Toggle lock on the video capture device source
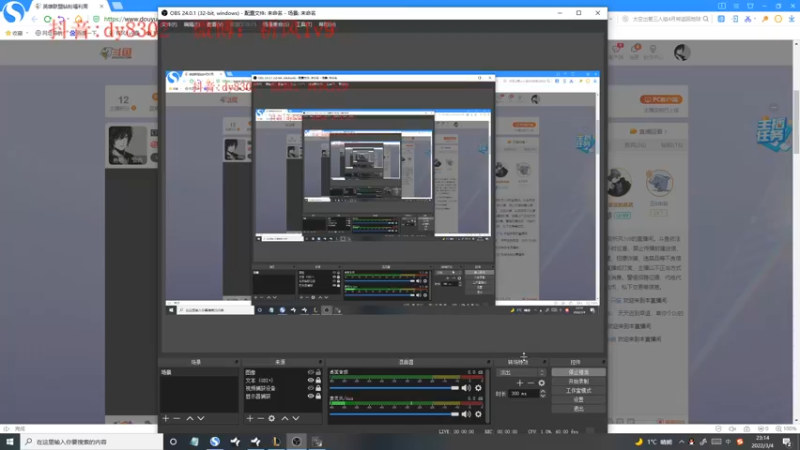800x450 pixels. tap(318, 388)
